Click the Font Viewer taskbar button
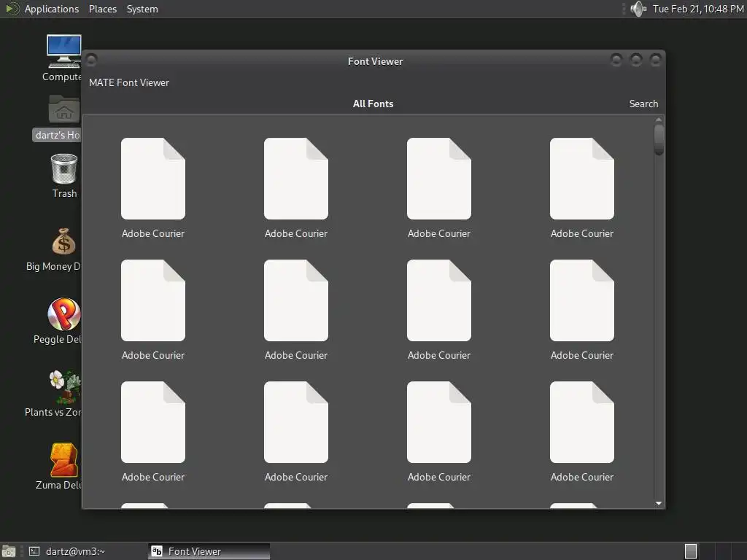The width and height of the screenshot is (747, 560). (x=209, y=551)
